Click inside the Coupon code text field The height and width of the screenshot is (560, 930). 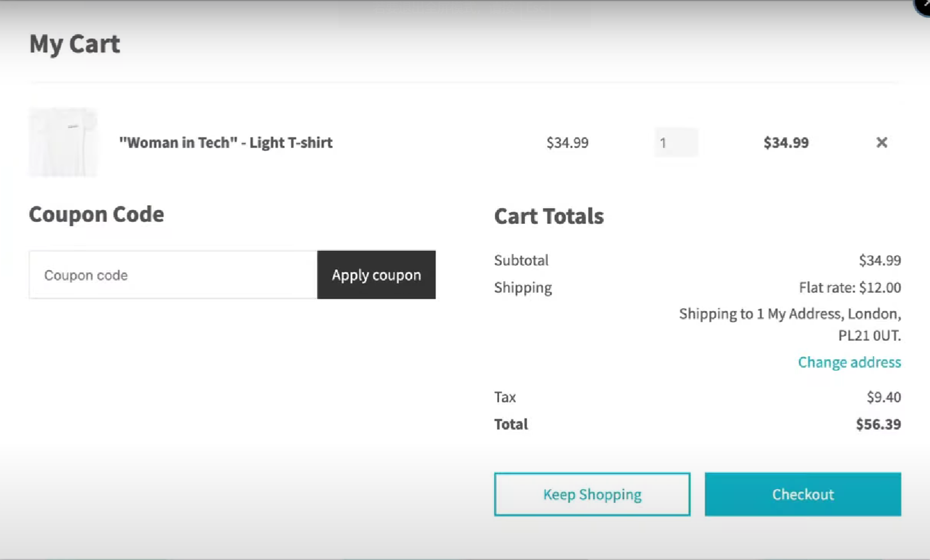(x=172, y=275)
